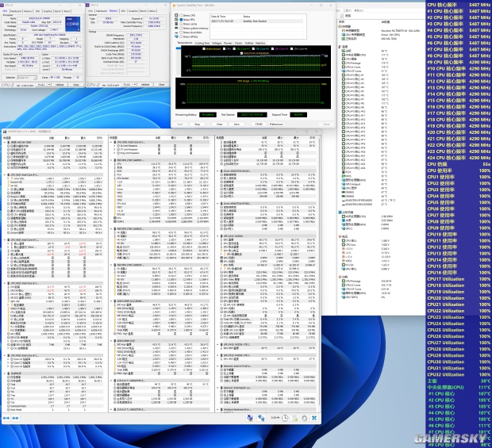Switch to Clocks tab in stability test
The image size is (492, 448).
coord(239,43)
